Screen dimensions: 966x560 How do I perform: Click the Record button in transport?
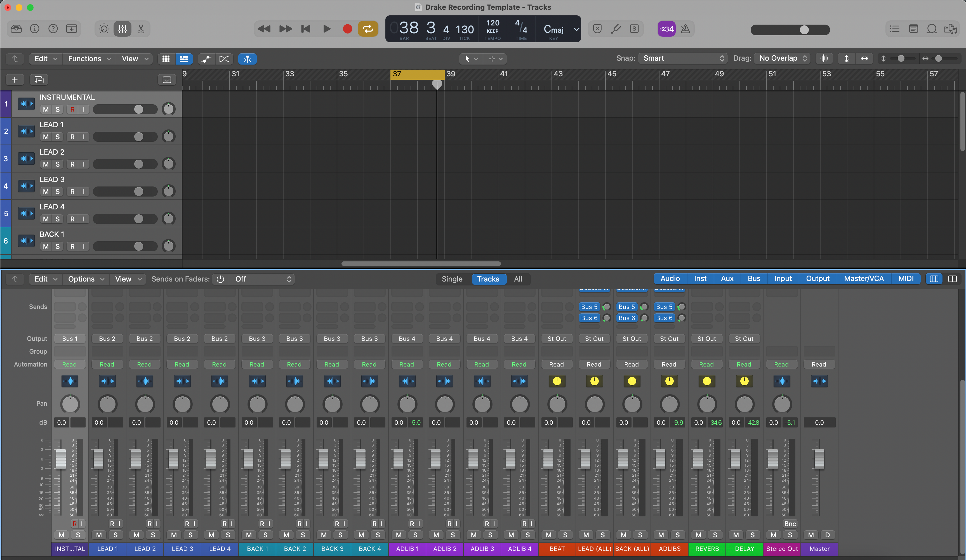point(347,29)
